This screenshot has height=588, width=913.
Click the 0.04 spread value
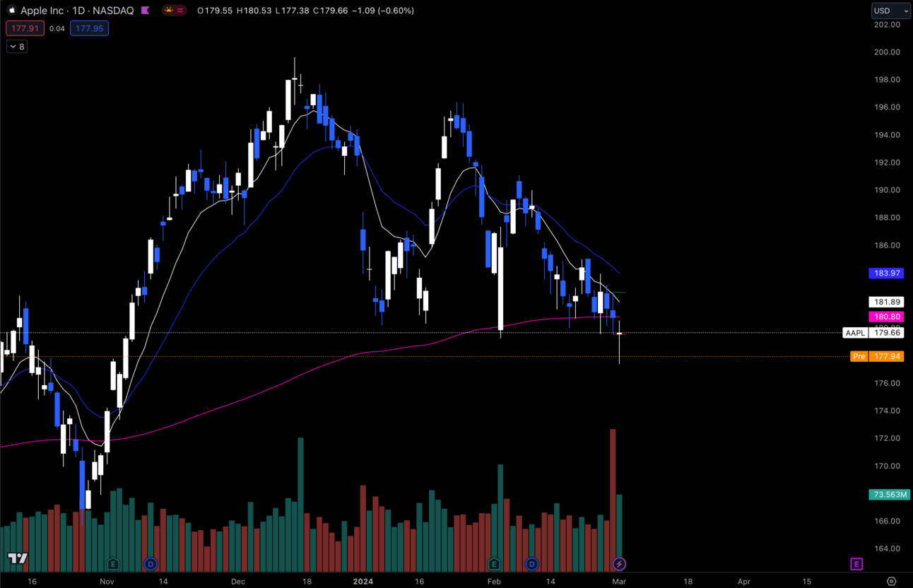click(x=57, y=28)
